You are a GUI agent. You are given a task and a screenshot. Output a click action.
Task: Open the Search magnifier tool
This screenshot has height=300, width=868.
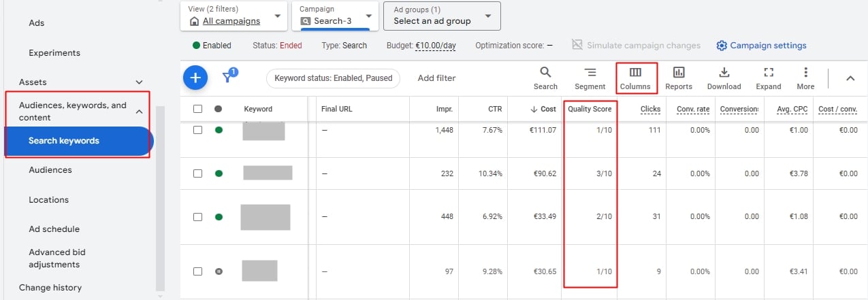tap(545, 78)
